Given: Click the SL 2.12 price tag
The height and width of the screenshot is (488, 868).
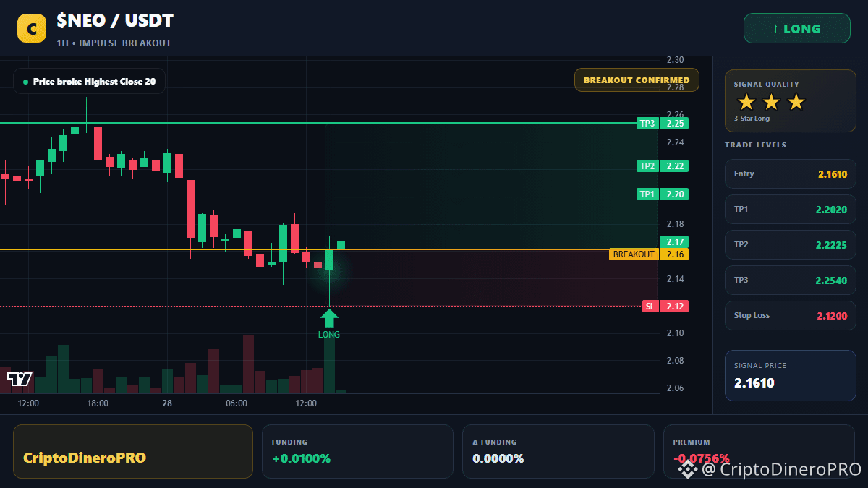Looking at the screenshot, I should (665, 307).
